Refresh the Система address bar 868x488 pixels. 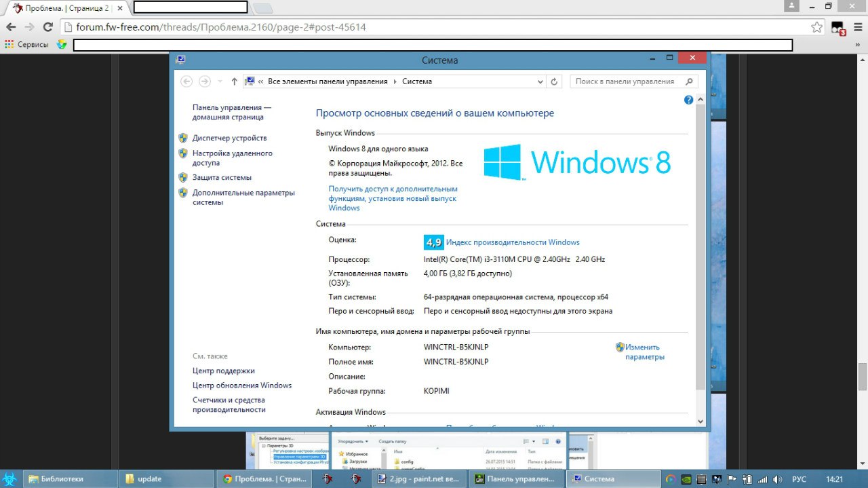pos(554,81)
